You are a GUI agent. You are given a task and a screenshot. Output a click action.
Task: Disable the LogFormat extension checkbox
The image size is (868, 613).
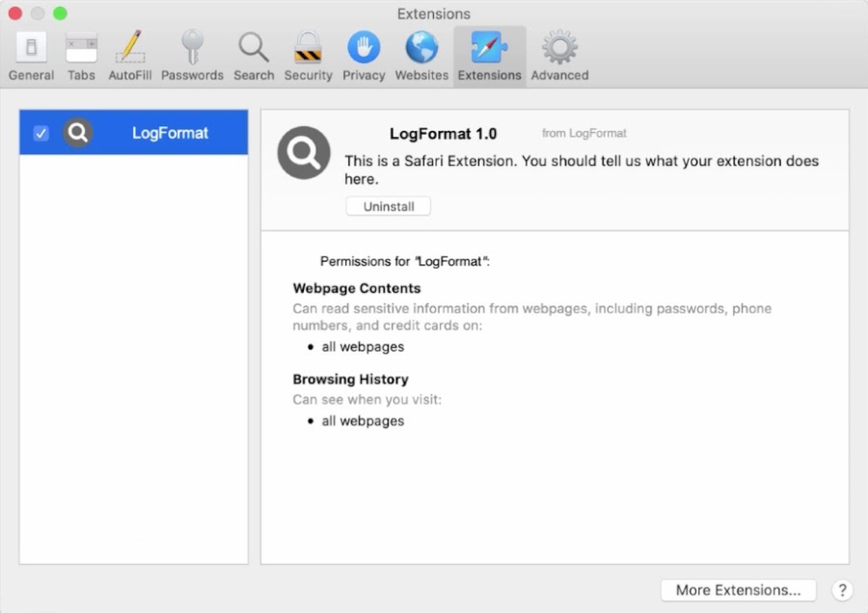tap(40, 132)
